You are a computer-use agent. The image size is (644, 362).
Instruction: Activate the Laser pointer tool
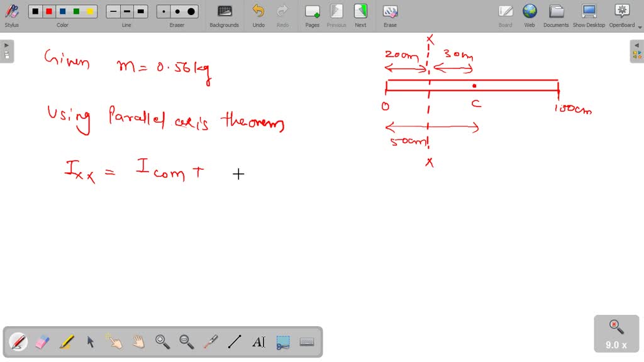click(x=210, y=342)
